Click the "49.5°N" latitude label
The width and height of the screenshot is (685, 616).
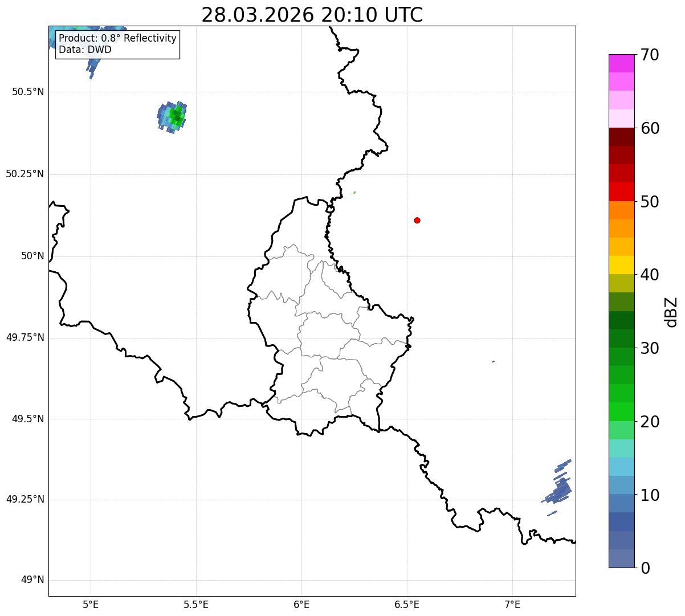[27, 419]
